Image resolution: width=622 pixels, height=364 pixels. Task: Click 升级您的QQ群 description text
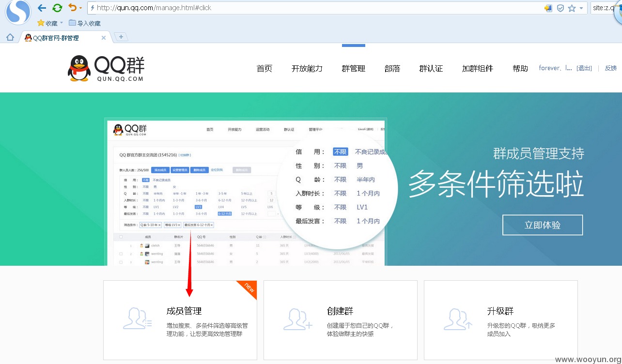point(521,330)
